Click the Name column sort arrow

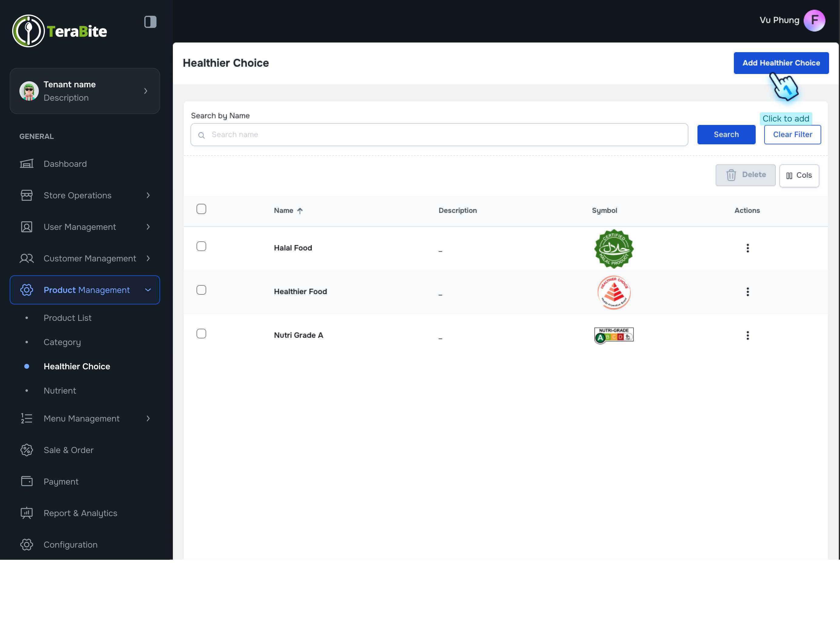[x=300, y=211]
